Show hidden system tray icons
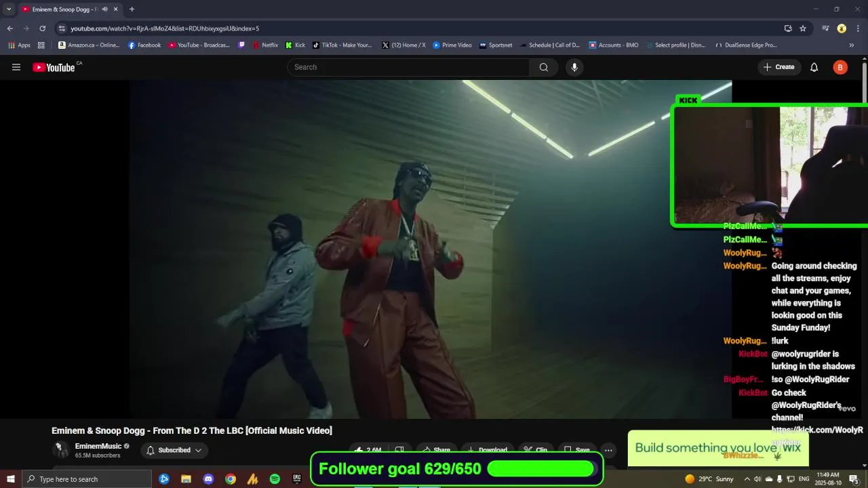The image size is (868, 488). click(747, 479)
